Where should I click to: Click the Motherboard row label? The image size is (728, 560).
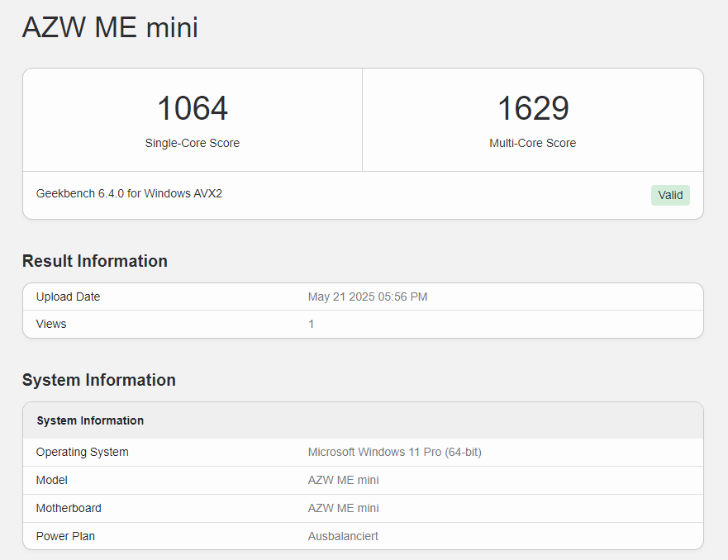tap(69, 508)
